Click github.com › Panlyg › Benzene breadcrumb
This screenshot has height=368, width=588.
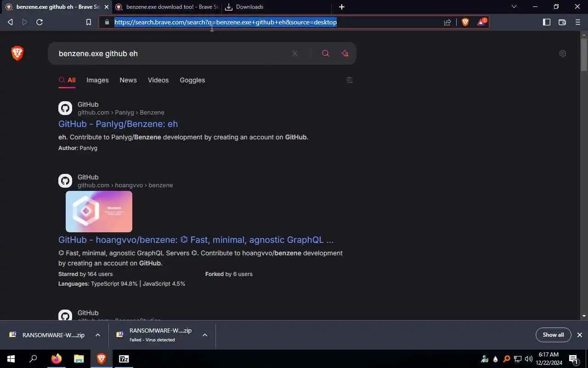point(121,112)
